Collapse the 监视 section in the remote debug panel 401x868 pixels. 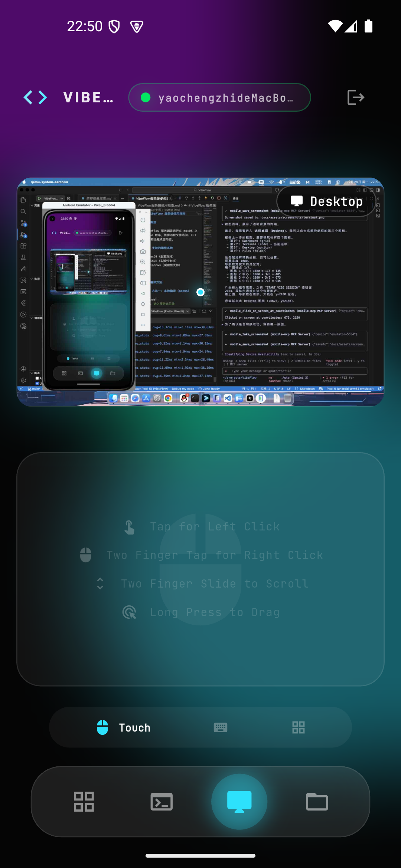(35, 279)
